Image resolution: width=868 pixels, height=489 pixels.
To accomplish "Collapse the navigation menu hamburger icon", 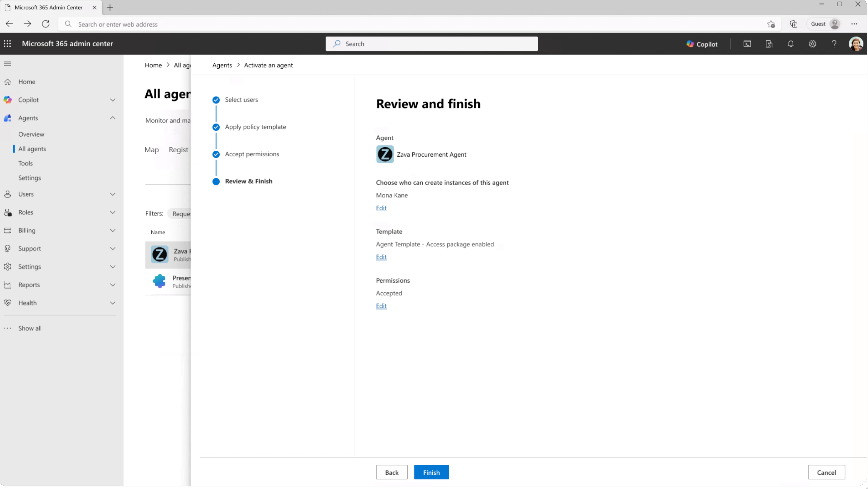I will (x=7, y=64).
